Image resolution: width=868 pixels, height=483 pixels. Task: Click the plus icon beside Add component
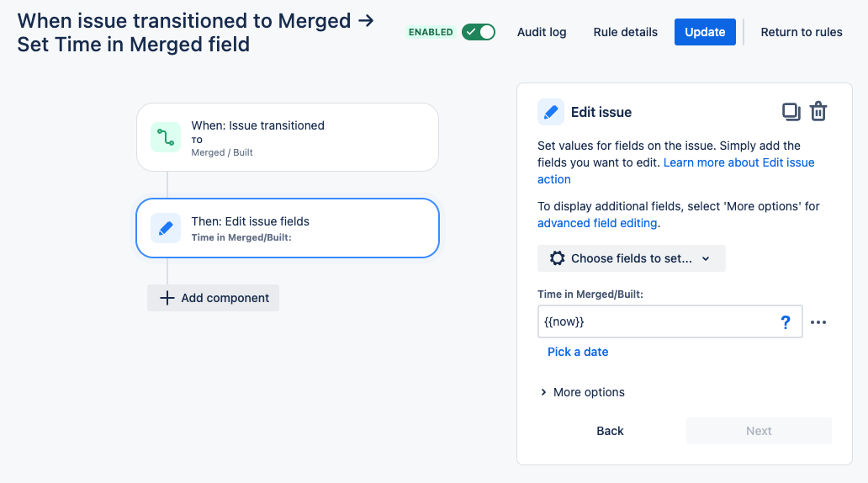point(167,298)
